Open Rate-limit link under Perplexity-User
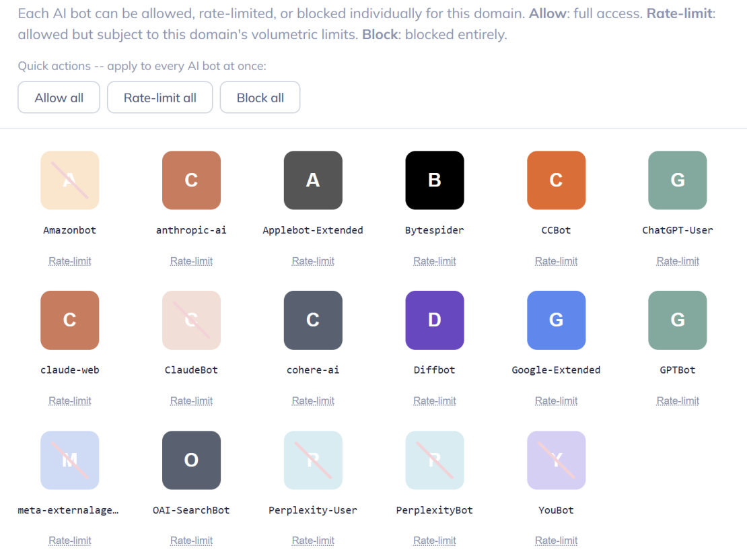Screen dimensions: 747x560 (x=313, y=540)
